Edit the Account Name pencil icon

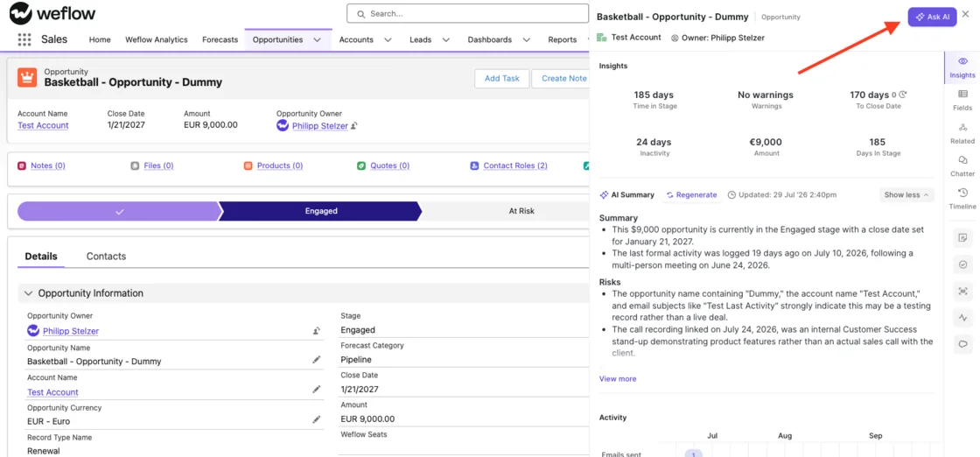click(317, 389)
